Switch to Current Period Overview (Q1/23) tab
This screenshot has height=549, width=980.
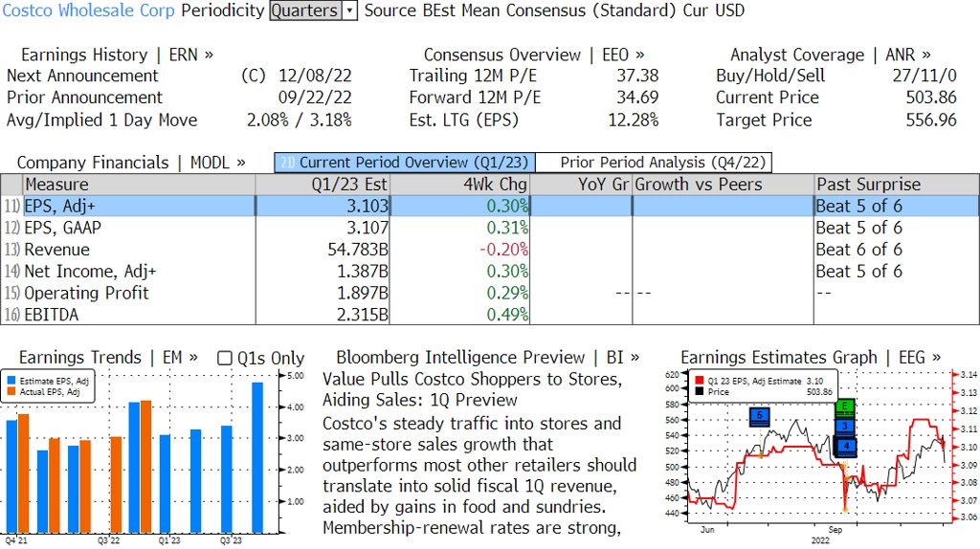click(405, 163)
